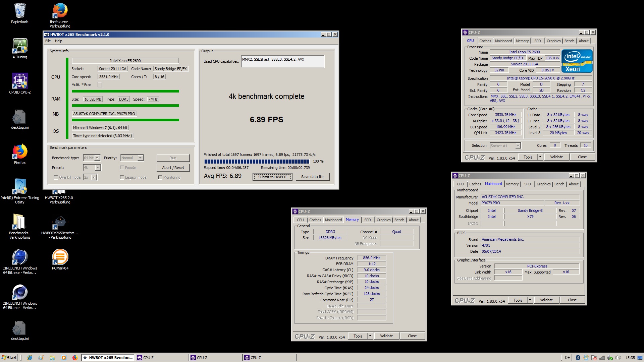Click the Submit to HWBOT button
Image resolution: width=644 pixels, height=362 pixels.
[x=272, y=177]
